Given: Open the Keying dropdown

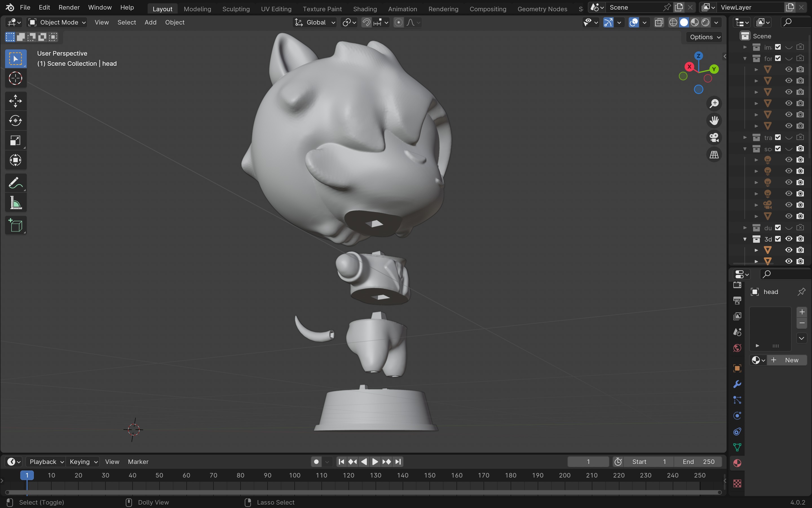Looking at the screenshot, I should [83, 462].
